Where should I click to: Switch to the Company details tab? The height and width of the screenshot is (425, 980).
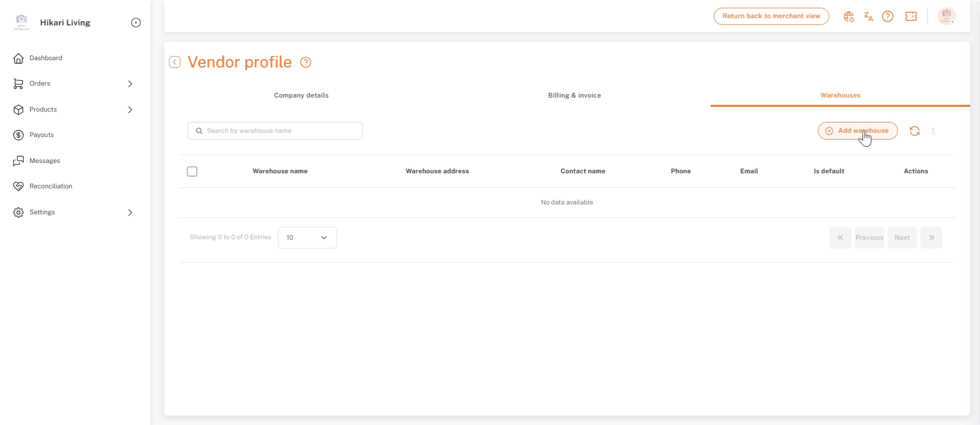click(x=301, y=95)
